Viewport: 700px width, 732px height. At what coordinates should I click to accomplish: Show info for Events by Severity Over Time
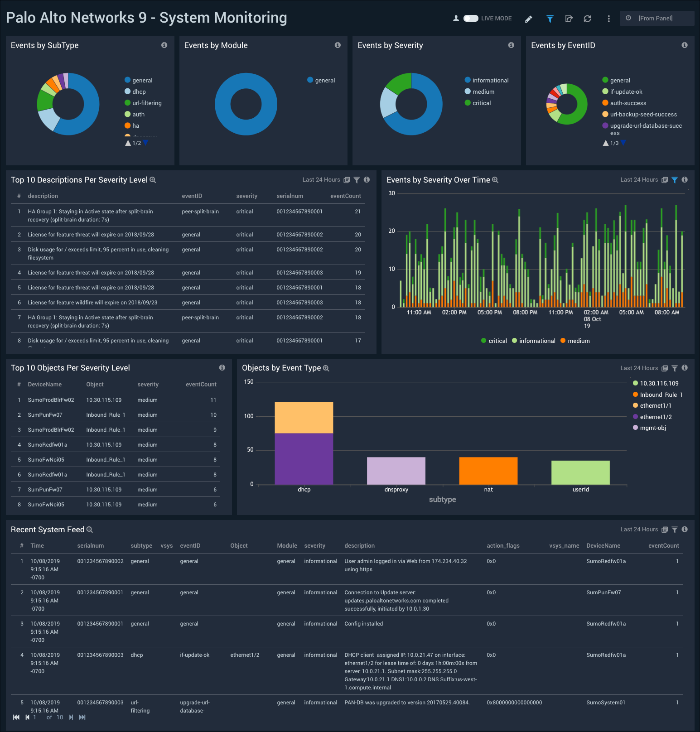pyautogui.click(x=685, y=179)
